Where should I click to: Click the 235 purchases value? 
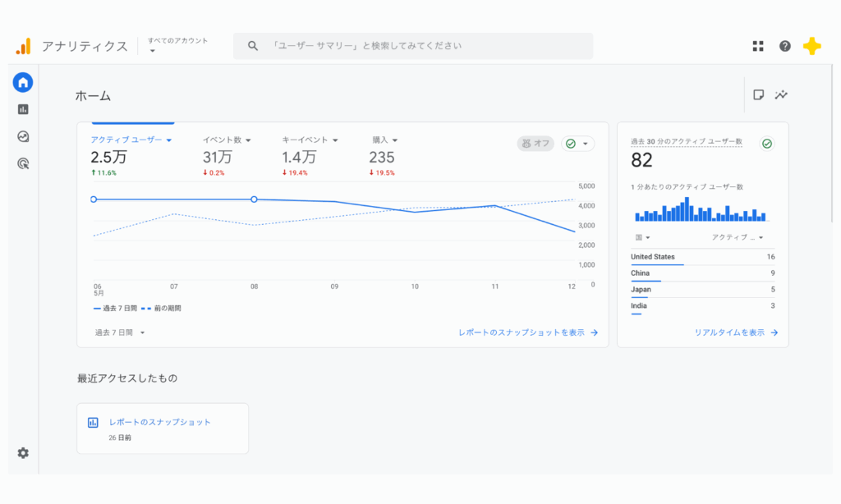tap(382, 158)
